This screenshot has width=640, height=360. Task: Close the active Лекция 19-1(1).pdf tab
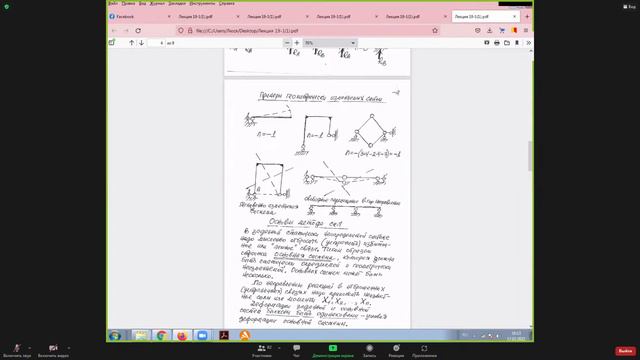[514, 17]
